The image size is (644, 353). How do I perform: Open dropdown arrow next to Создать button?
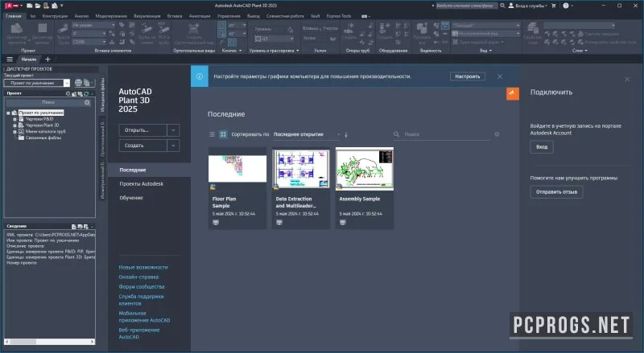[173, 146]
